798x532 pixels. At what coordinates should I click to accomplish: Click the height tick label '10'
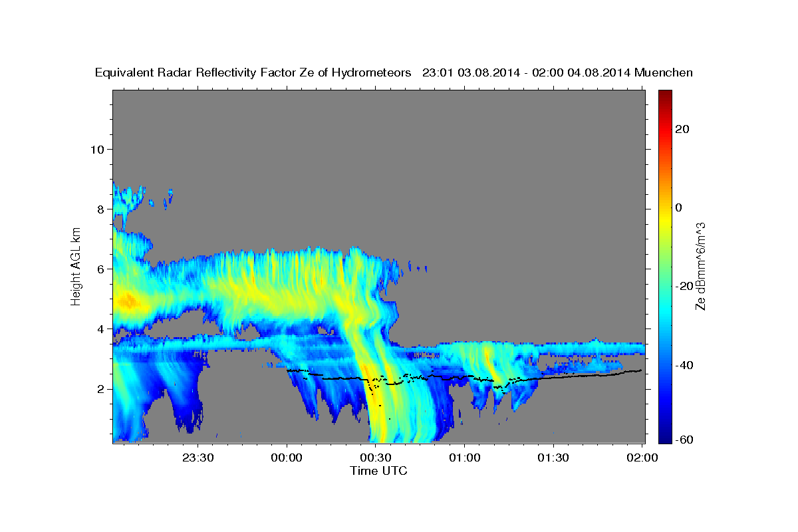(x=96, y=149)
